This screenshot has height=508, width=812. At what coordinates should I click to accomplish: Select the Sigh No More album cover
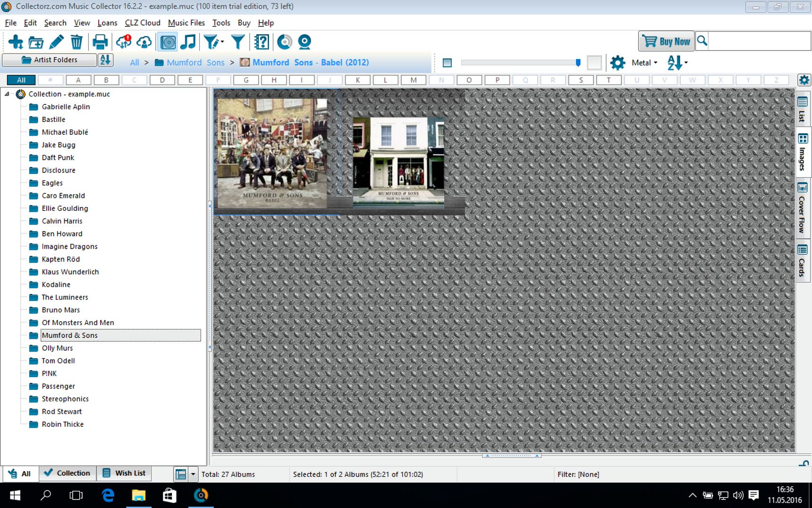pyautogui.click(x=398, y=162)
